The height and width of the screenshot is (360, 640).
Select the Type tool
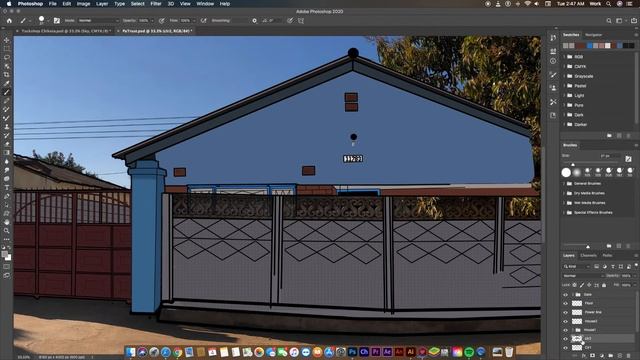click(7, 187)
